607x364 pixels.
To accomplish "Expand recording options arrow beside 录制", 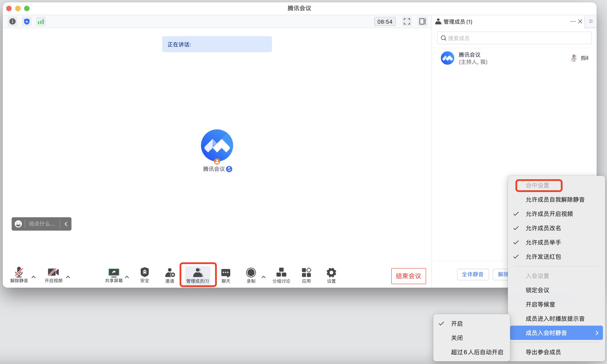I will coord(264,277).
